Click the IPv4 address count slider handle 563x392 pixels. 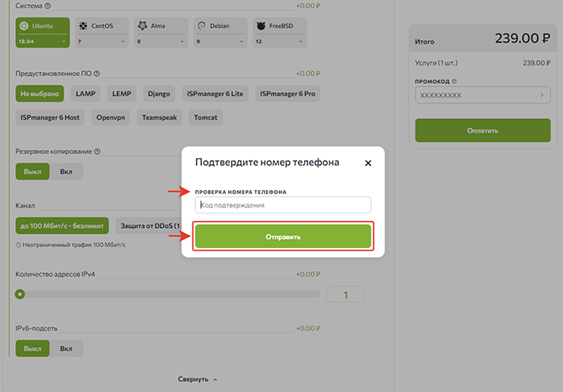(20, 294)
